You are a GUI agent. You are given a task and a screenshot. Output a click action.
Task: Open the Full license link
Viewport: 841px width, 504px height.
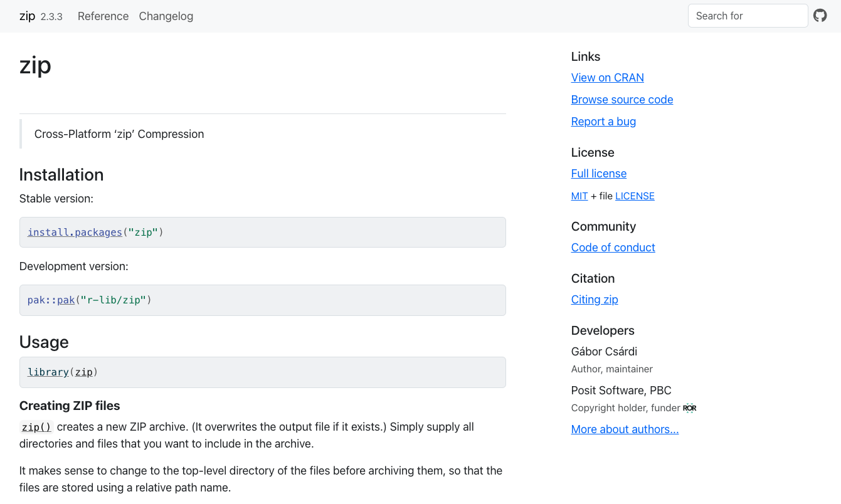(598, 174)
